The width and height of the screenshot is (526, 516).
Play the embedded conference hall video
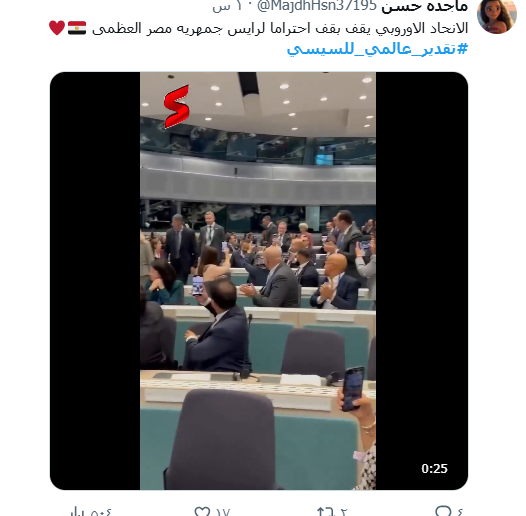click(258, 280)
